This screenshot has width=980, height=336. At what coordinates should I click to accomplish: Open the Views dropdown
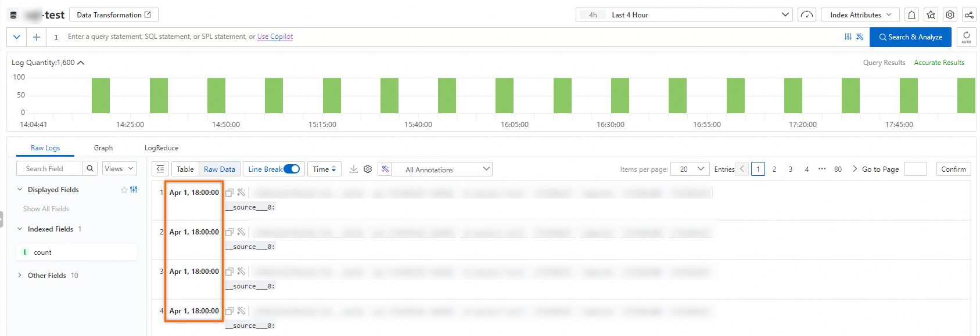(120, 168)
